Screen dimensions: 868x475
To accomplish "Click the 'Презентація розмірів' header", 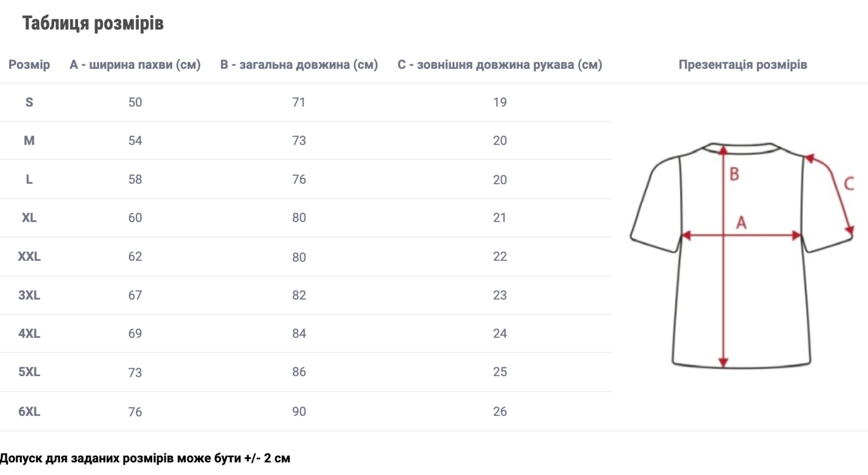I will pos(742,65).
